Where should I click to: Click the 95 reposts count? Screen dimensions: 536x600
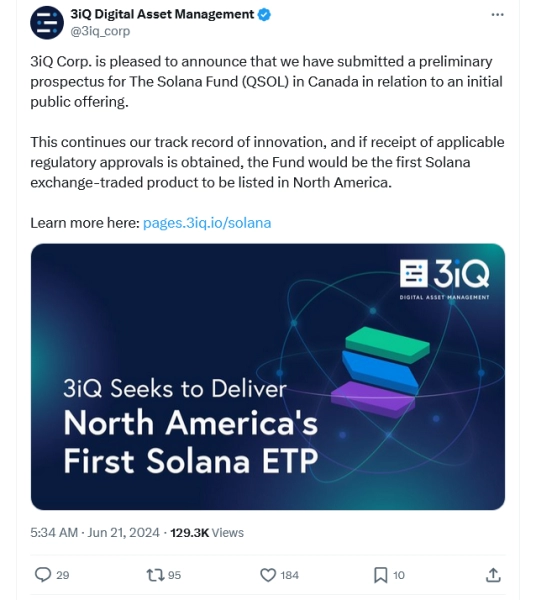point(174,575)
